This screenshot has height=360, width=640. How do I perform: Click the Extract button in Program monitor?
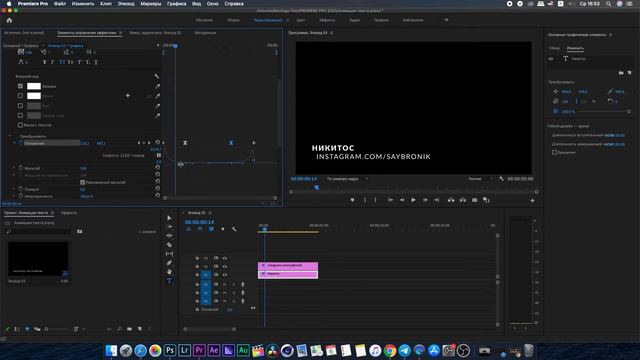[x=462, y=200]
